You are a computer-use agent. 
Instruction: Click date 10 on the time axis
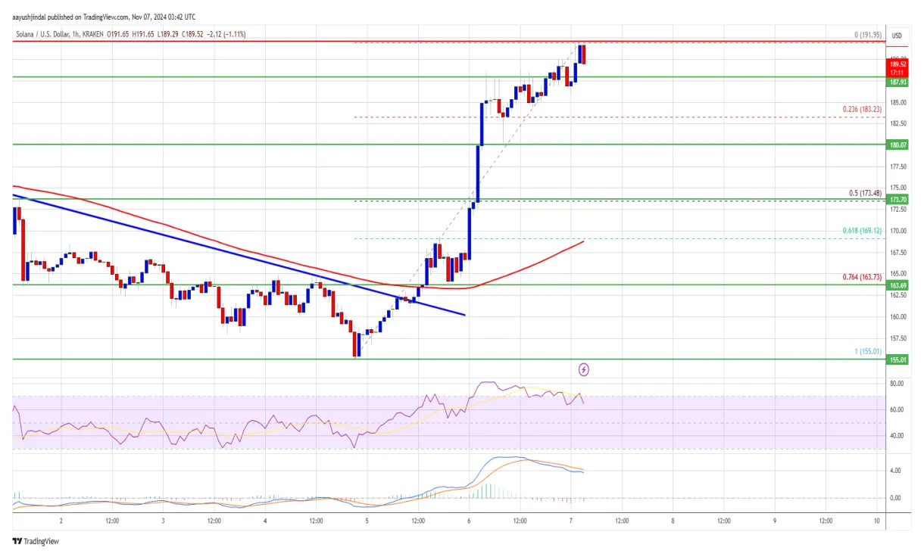(876, 521)
